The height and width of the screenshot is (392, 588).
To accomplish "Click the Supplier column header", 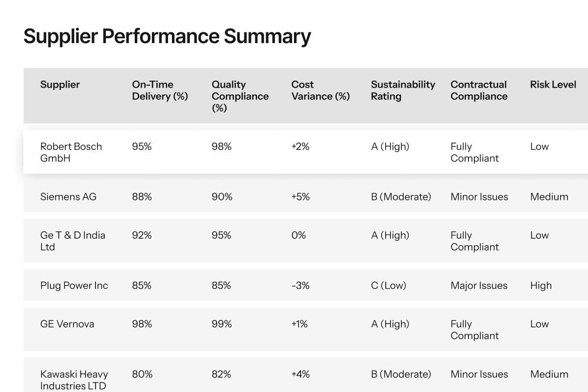I will pos(60,85).
